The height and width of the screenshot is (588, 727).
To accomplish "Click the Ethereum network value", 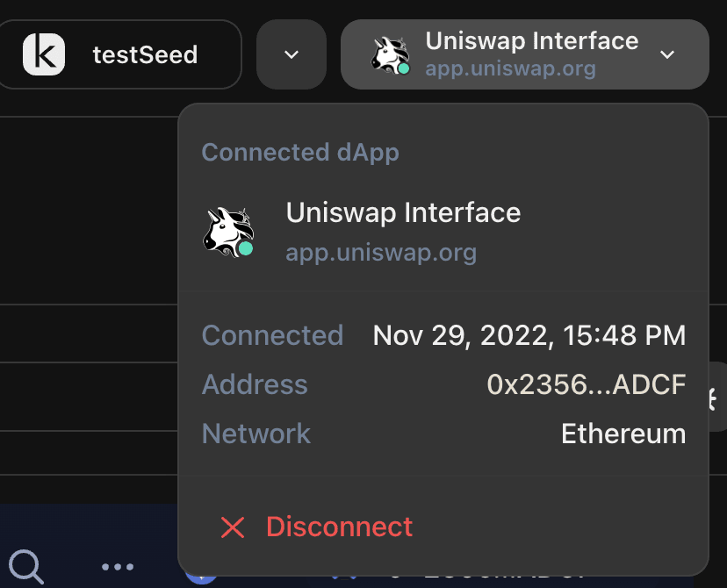I will pyautogui.click(x=623, y=434).
